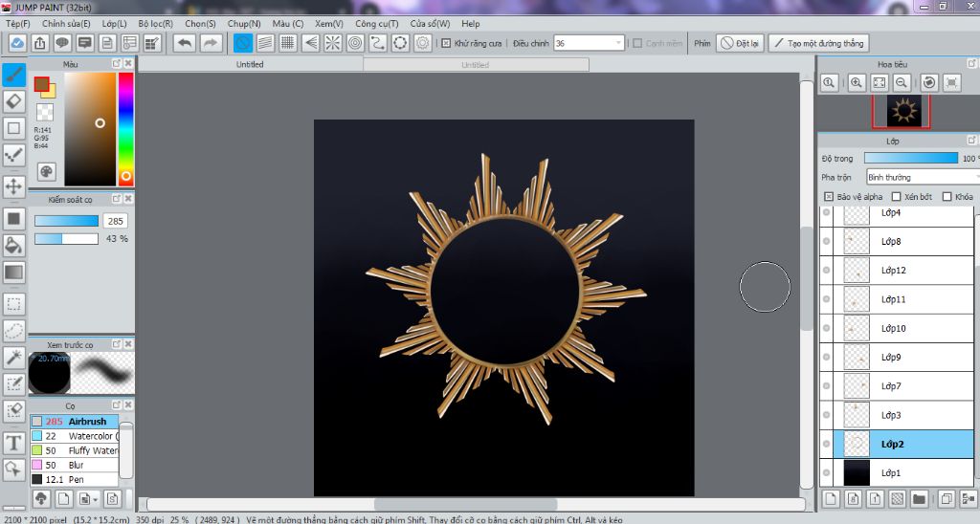Click the layer opacity 'Độ trong' slider
This screenshot has height=524, width=980.
910,158
